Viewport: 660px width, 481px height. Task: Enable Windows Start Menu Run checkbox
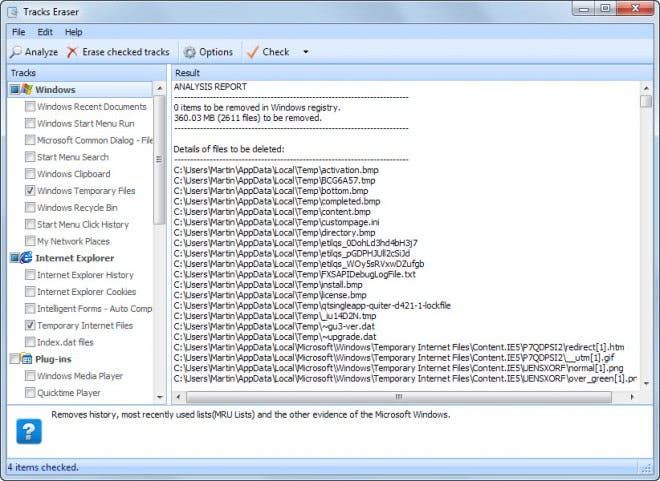(x=30, y=123)
